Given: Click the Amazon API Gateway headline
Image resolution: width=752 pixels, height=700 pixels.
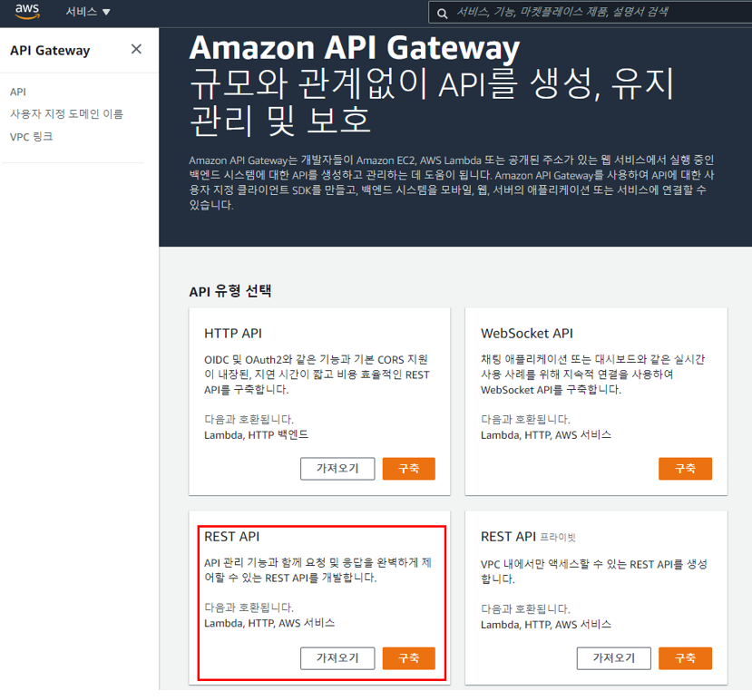Looking at the screenshot, I should point(355,48).
